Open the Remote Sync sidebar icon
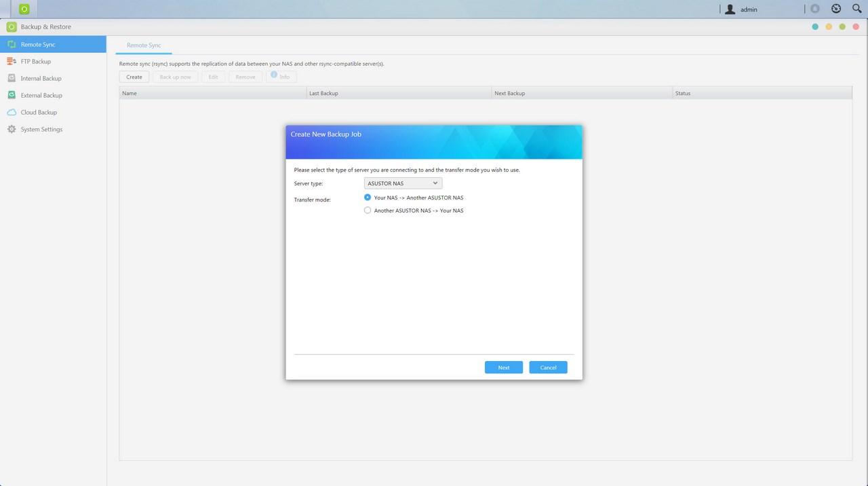This screenshot has width=868, height=486. pyautogui.click(x=12, y=44)
